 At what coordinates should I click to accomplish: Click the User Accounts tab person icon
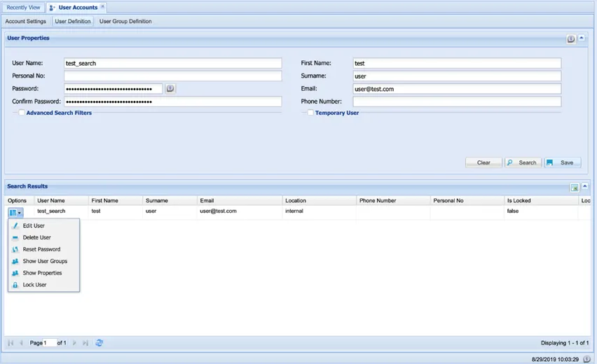point(52,8)
